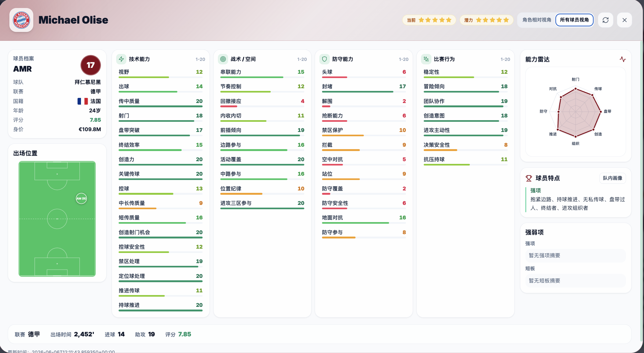
Task: Click the Bayern Munich club crest
Action: pos(21,20)
